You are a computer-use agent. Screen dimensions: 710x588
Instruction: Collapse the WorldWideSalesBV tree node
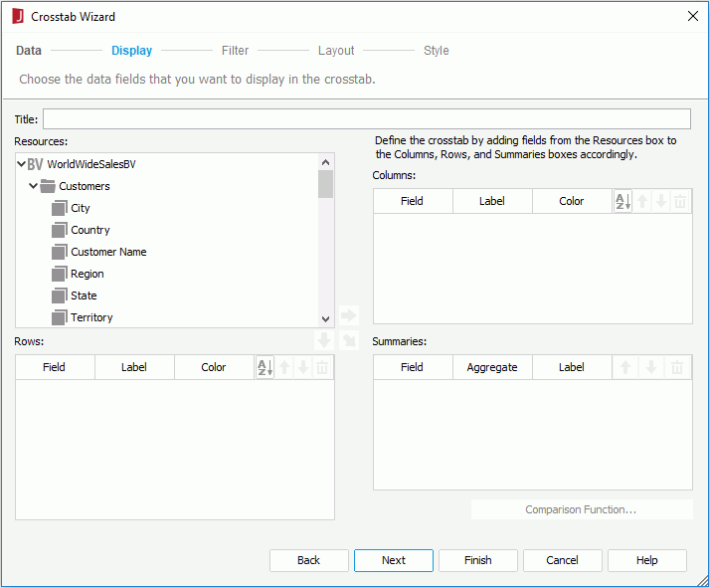21,163
